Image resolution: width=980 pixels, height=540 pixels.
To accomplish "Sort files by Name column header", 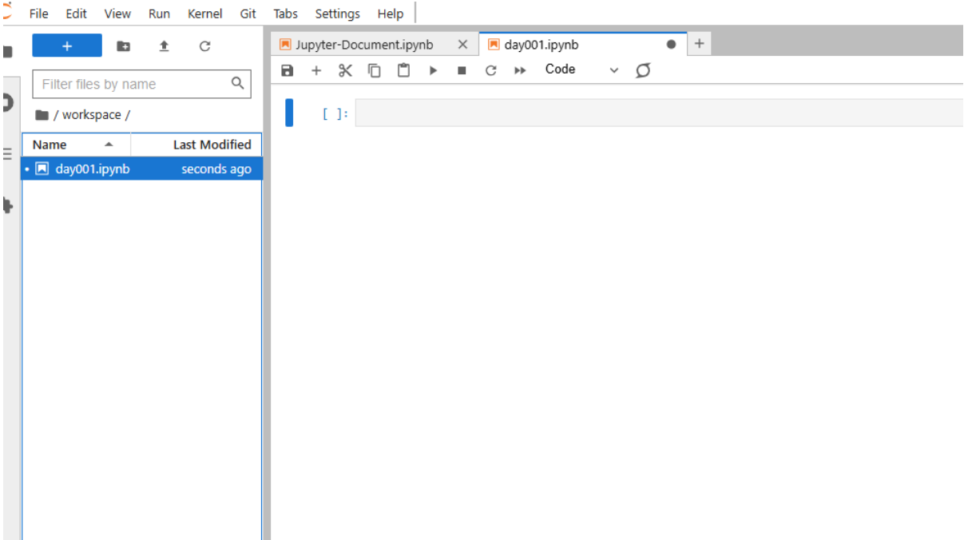I will [x=76, y=145].
